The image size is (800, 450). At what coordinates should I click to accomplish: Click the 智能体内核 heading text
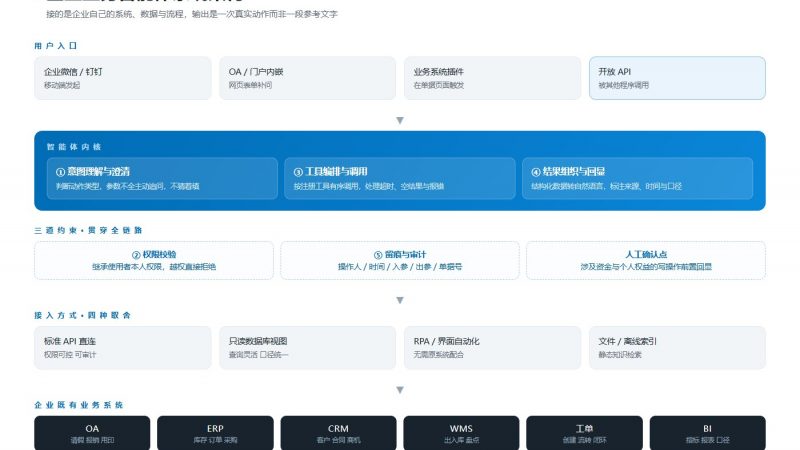tap(74, 147)
